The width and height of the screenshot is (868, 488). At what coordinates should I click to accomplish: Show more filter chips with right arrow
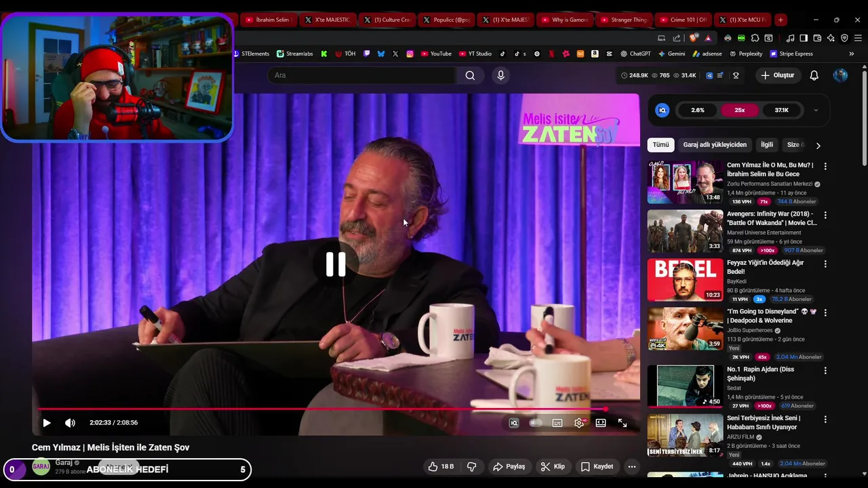pos(818,145)
